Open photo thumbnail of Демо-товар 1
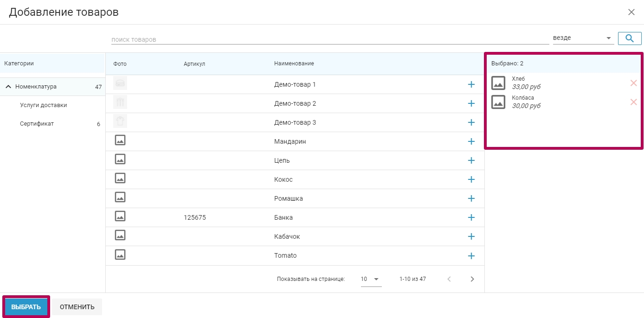This screenshot has width=644, height=318. click(x=120, y=83)
